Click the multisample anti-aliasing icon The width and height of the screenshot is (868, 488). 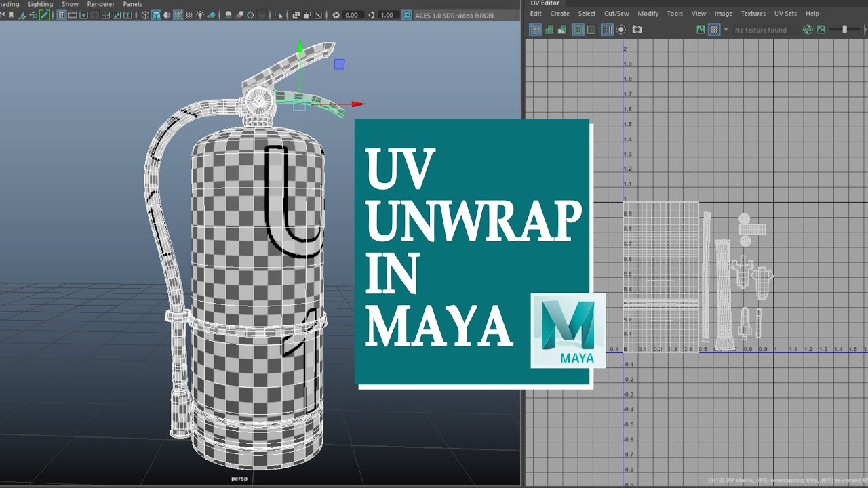250,15
